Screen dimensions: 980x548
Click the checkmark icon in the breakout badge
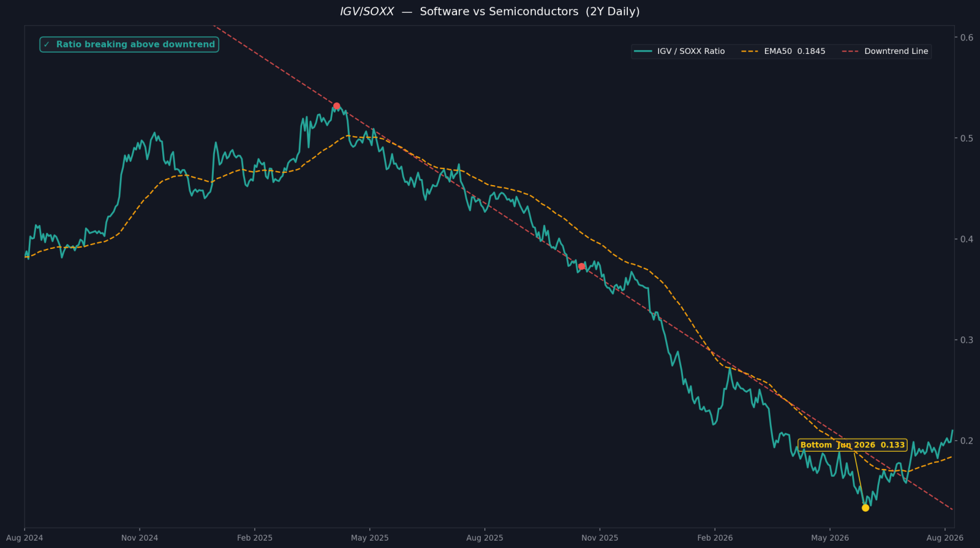[47, 45]
